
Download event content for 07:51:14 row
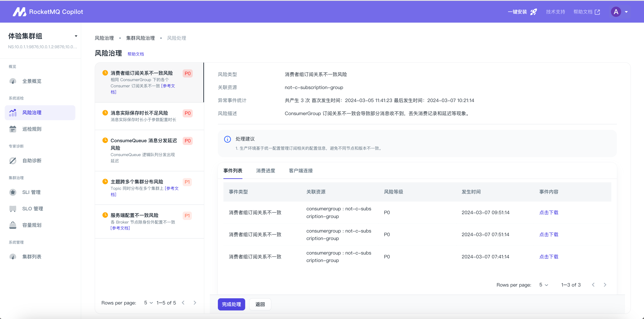[549, 234]
